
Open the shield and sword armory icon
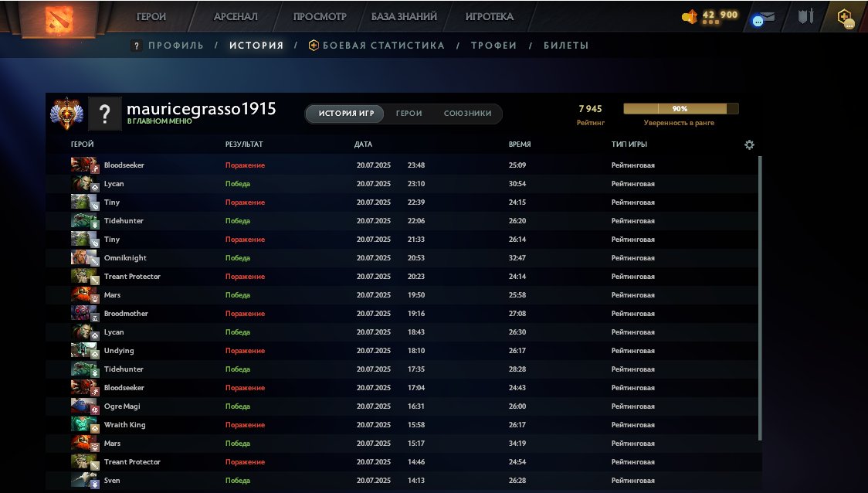(x=805, y=16)
